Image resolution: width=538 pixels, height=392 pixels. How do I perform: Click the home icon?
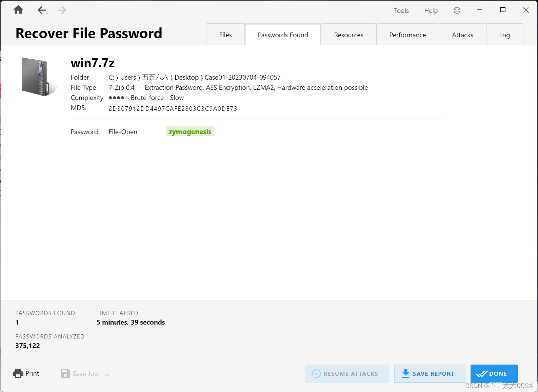pyautogui.click(x=18, y=10)
